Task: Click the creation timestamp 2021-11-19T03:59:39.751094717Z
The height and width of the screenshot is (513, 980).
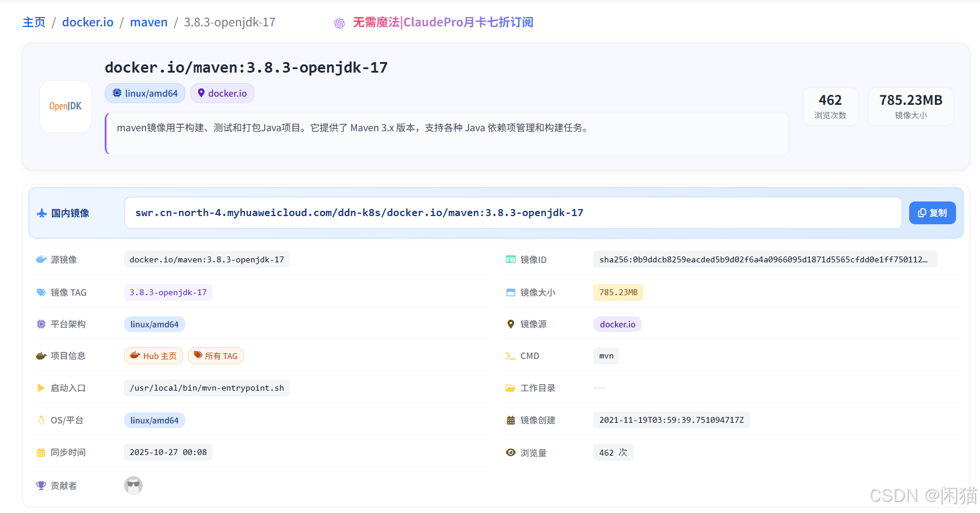Action: click(672, 420)
